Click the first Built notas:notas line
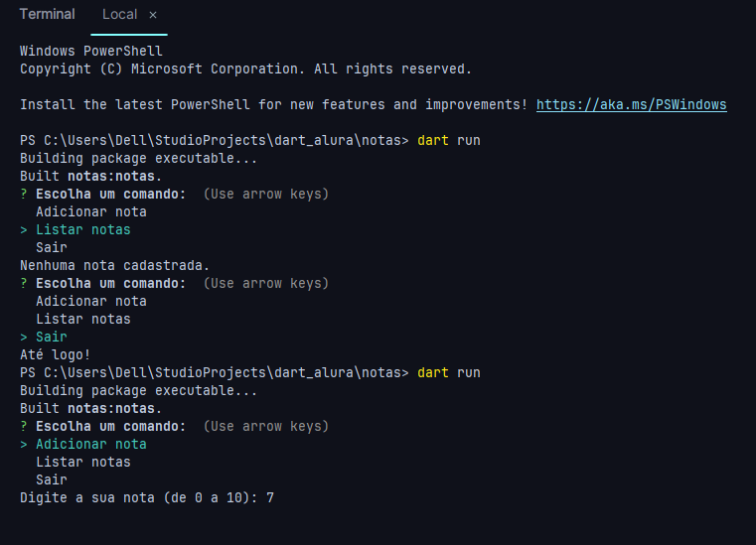The image size is (756, 545). coord(90,176)
